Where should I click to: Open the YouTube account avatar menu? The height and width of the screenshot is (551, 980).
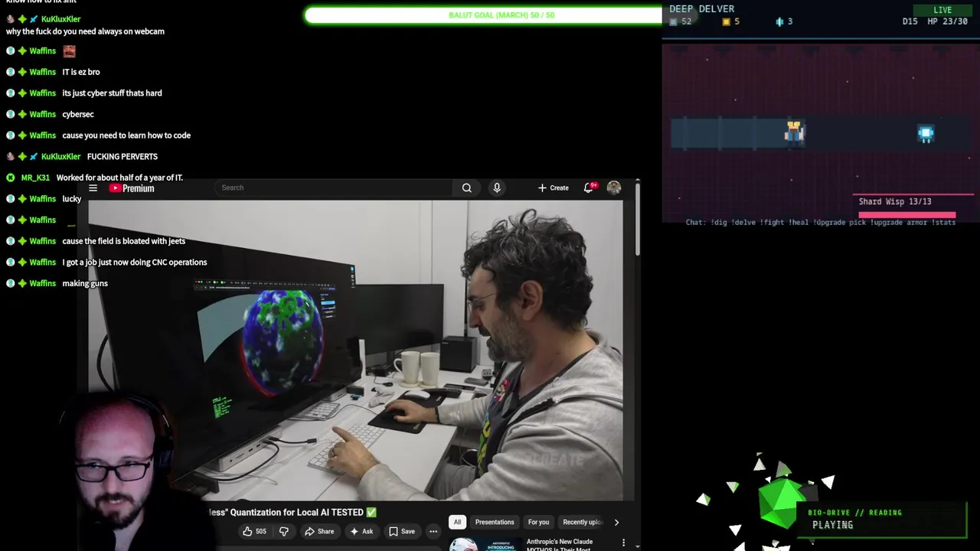click(614, 187)
